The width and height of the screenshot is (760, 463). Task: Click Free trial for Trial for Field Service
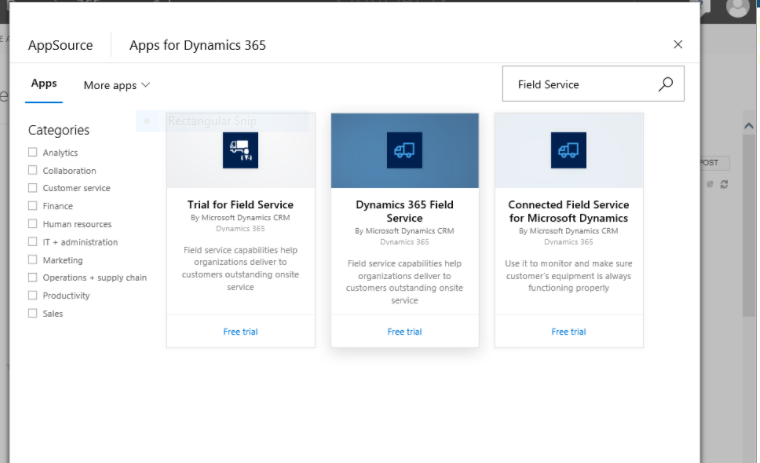(x=240, y=332)
